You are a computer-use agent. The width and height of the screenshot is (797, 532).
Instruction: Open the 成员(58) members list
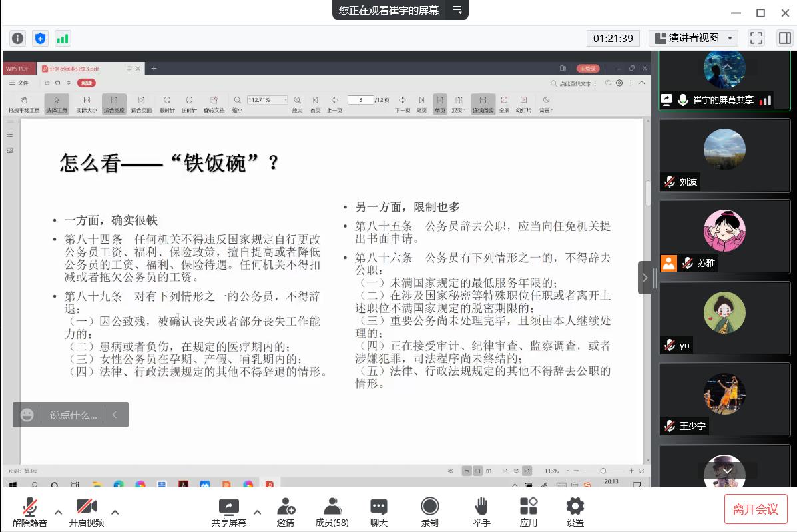[332, 511]
